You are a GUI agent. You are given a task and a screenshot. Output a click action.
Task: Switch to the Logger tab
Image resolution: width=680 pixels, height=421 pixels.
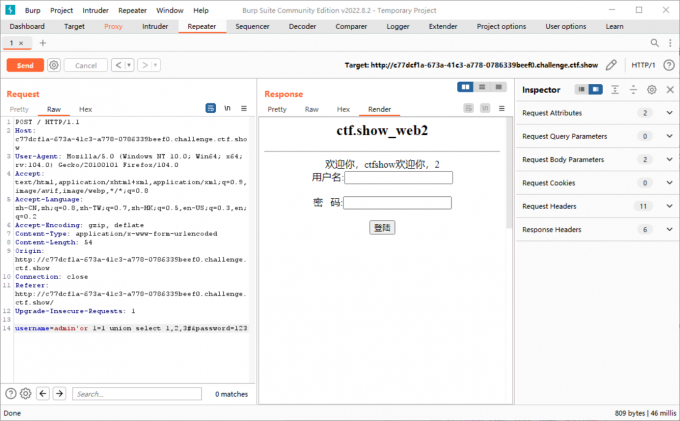coord(398,26)
